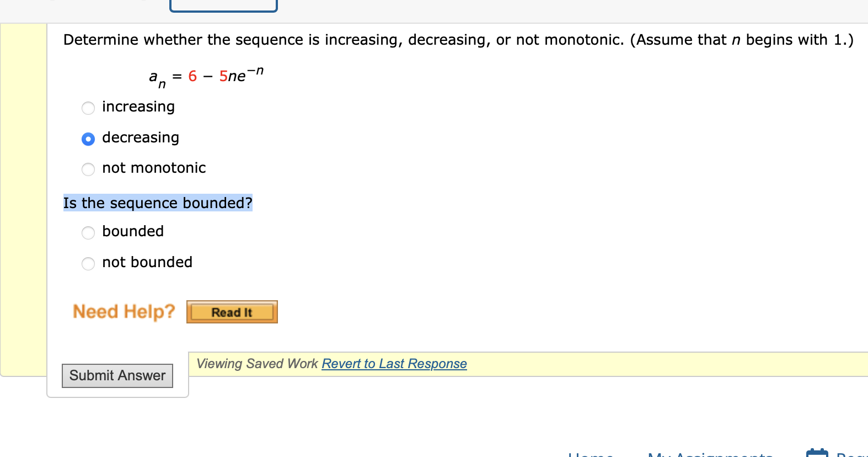868x457 pixels.
Task: Open the My Assignments footer link
Action: [711, 454]
